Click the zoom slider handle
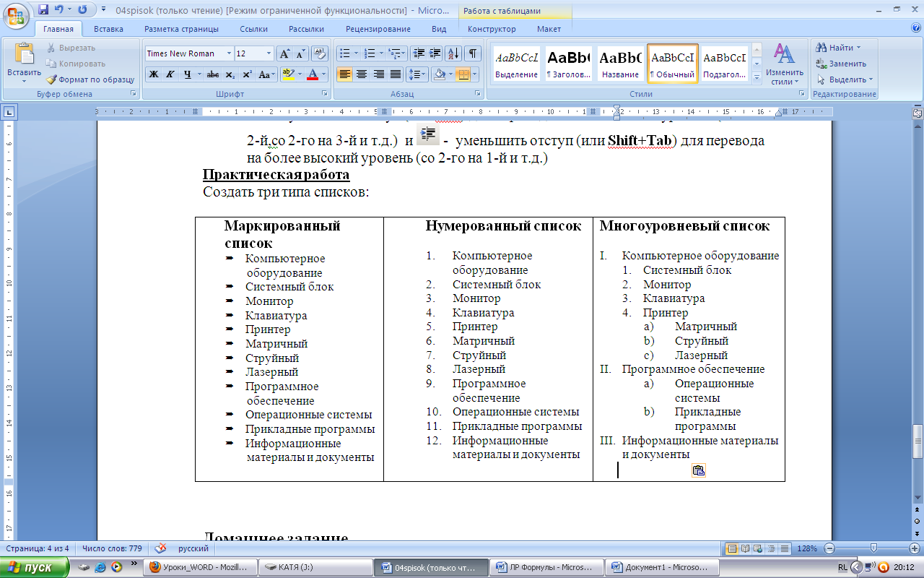Image resolution: width=924 pixels, height=578 pixels. [x=874, y=548]
